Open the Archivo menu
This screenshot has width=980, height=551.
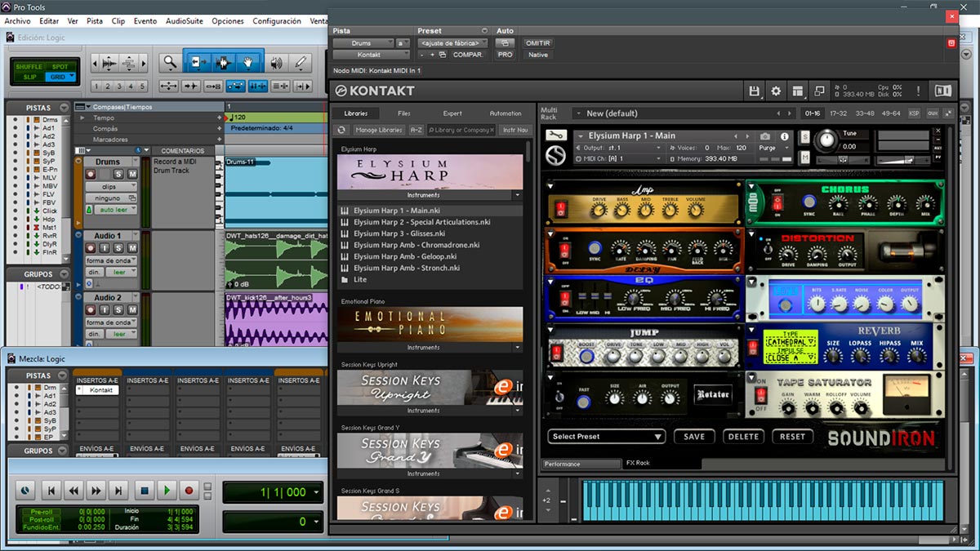coord(18,21)
